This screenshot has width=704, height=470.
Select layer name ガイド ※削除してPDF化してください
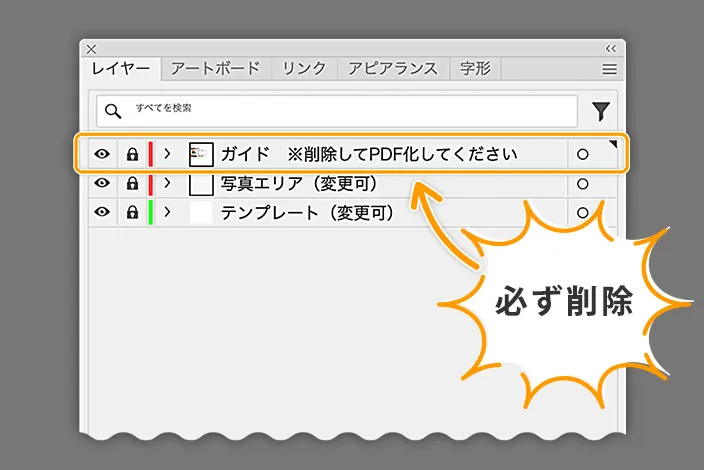click(x=369, y=154)
